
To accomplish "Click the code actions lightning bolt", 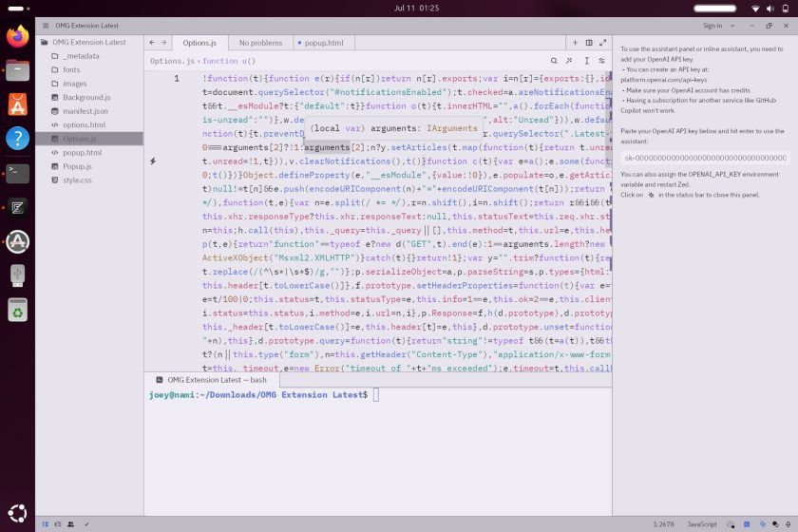I will [x=153, y=161].
